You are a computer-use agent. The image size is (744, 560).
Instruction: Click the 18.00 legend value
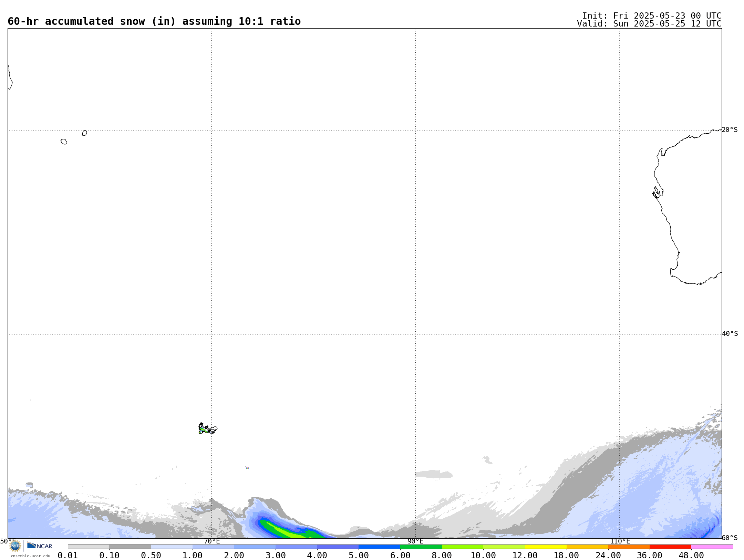pyautogui.click(x=567, y=556)
